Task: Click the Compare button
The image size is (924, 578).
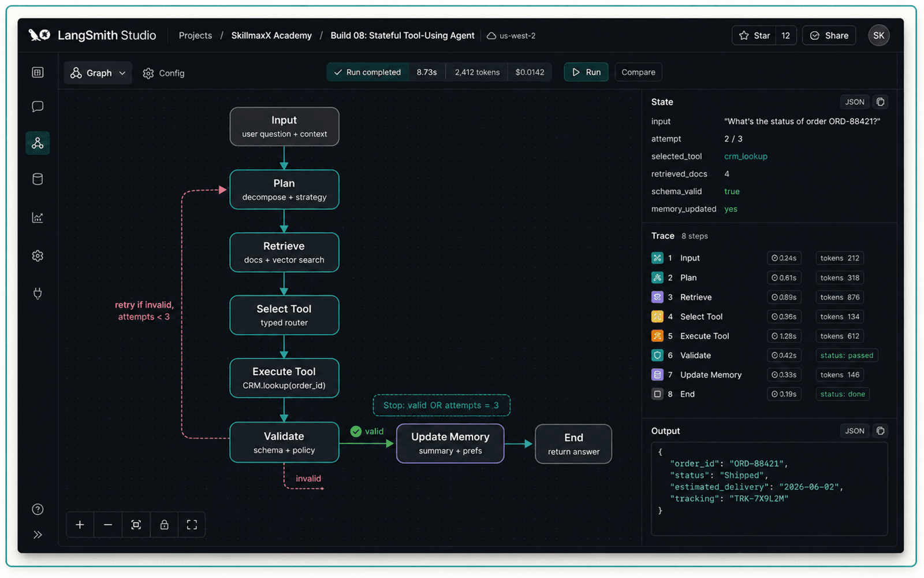Action: (x=638, y=72)
